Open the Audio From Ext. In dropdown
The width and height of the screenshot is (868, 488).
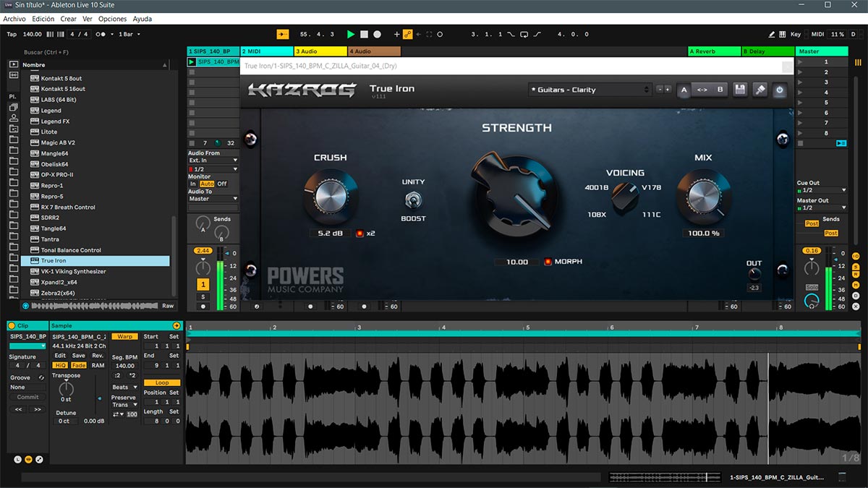pyautogui.click(x=213, y=160)
